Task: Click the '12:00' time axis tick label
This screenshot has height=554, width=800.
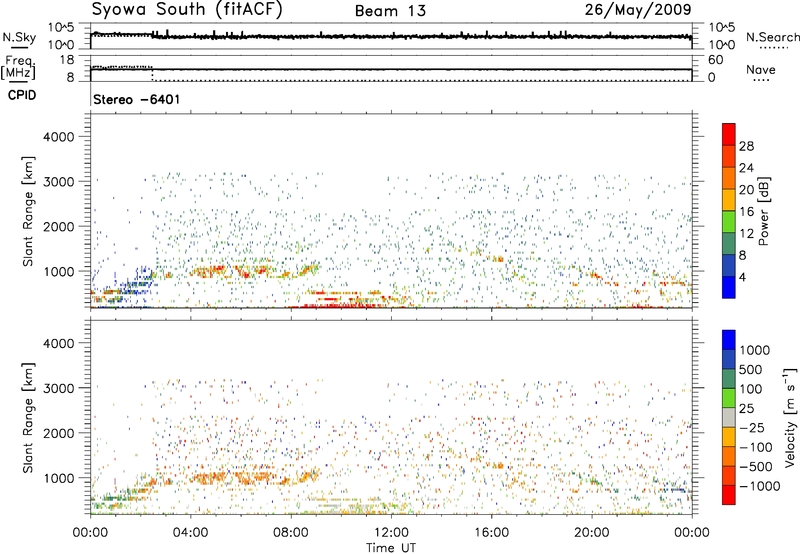Action: pos(391,533)
